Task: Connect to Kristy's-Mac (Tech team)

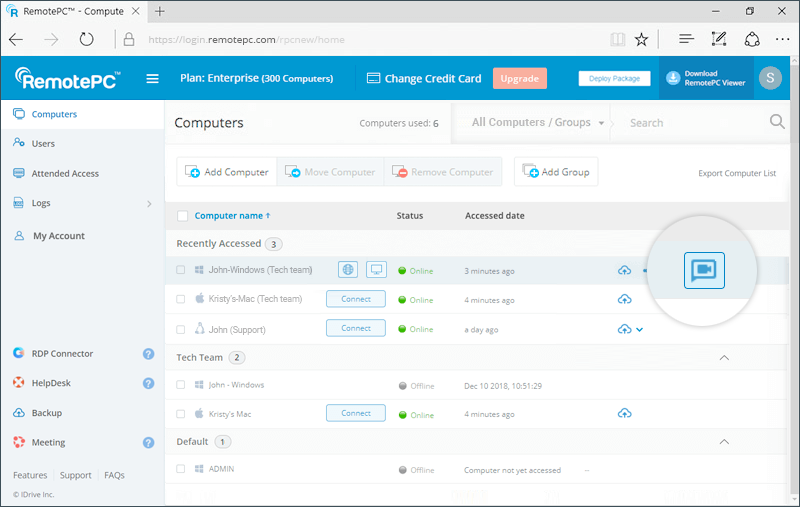Action: [356, 299]
